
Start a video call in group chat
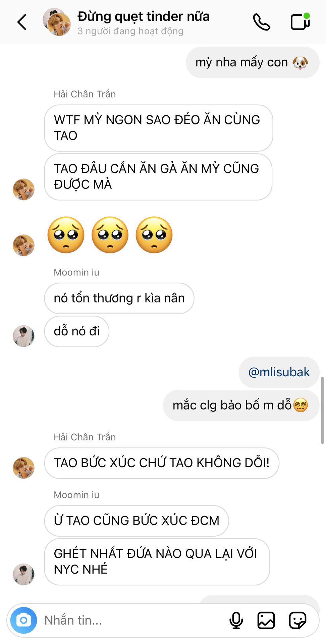(x=300, y=21)
